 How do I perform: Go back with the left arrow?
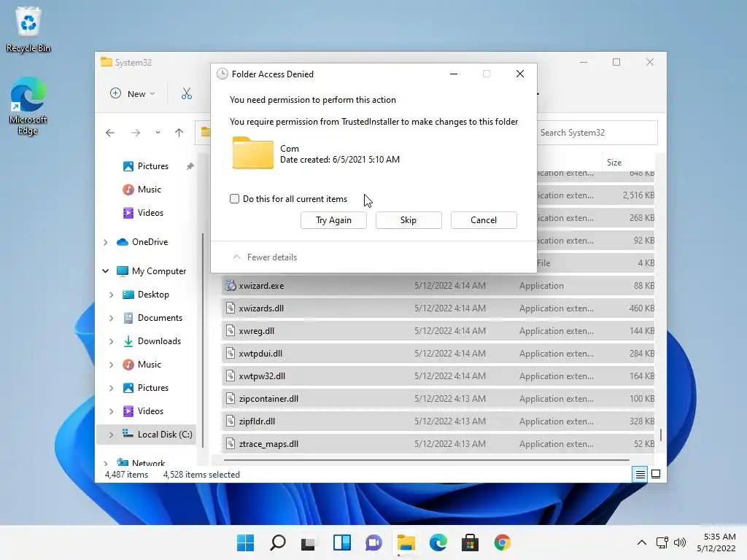110,133
